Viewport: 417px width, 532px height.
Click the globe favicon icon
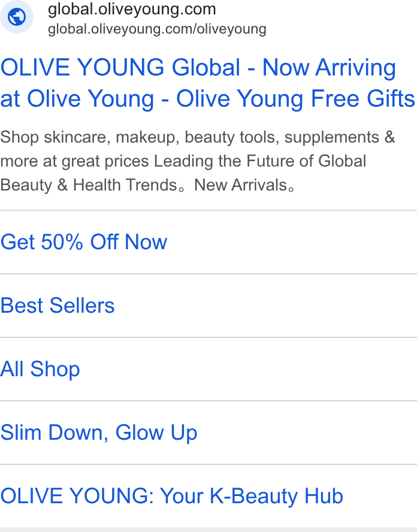(17, 17)
